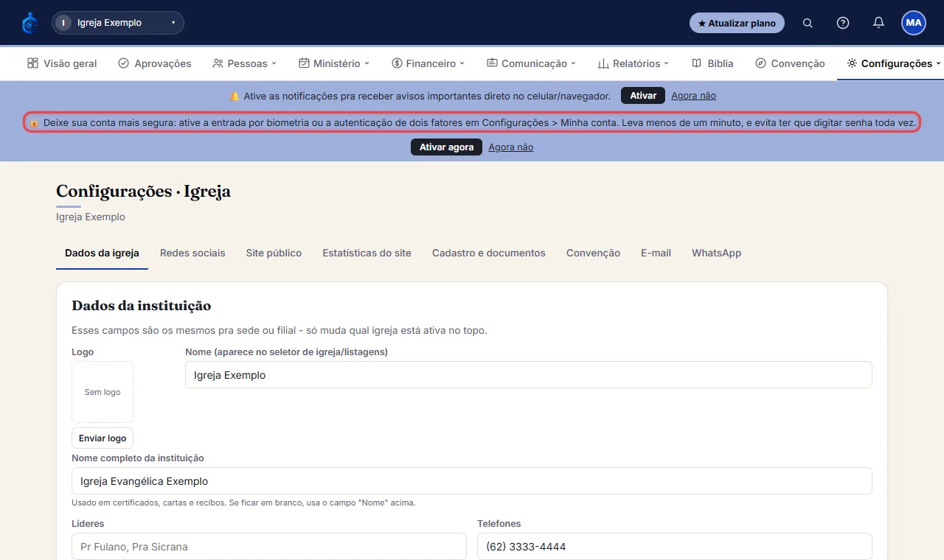Image resolution: width=944 pixels, height=560 pixels.
Task: Click the Ativar agora button
Action: (x=446, y=147)
